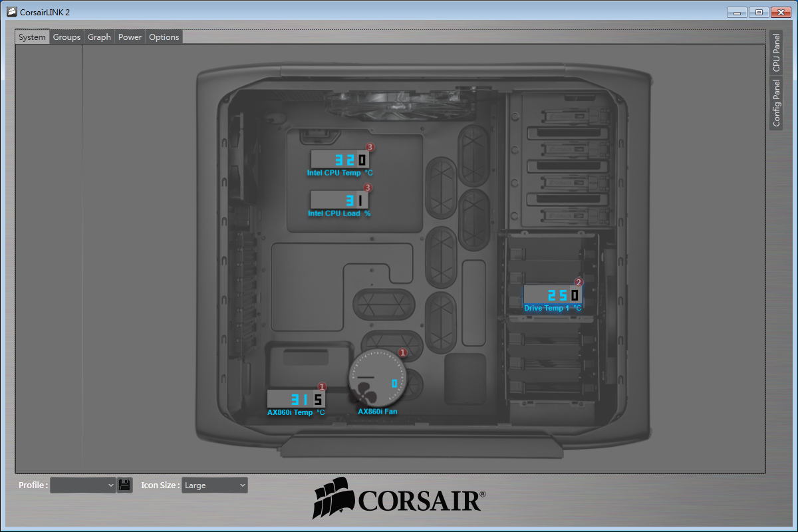Open the Options tab

pos(164,37)
